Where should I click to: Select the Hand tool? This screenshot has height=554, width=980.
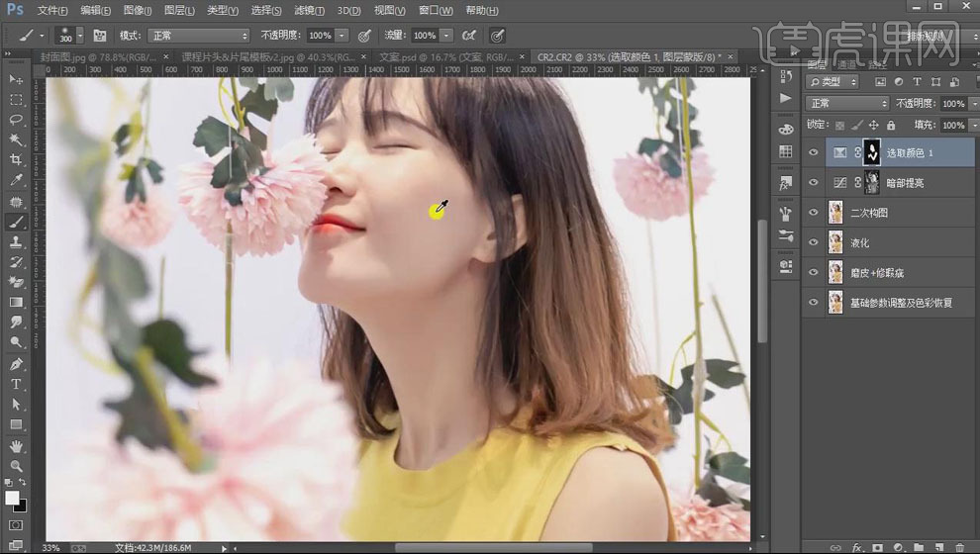click(x=16, y=445)
